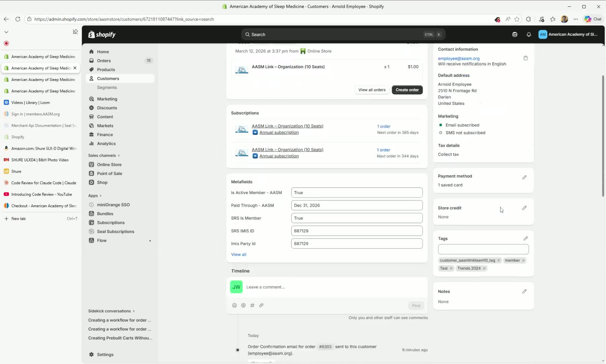
Task: Expand Sidekick conversations list
Action: 111,311
